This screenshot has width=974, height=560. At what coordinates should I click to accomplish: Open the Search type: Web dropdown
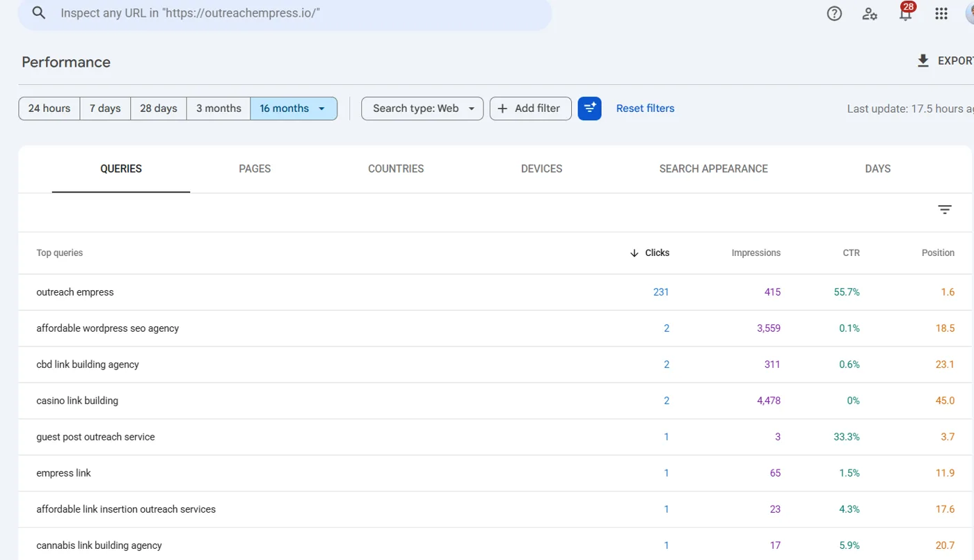(422, 109)
